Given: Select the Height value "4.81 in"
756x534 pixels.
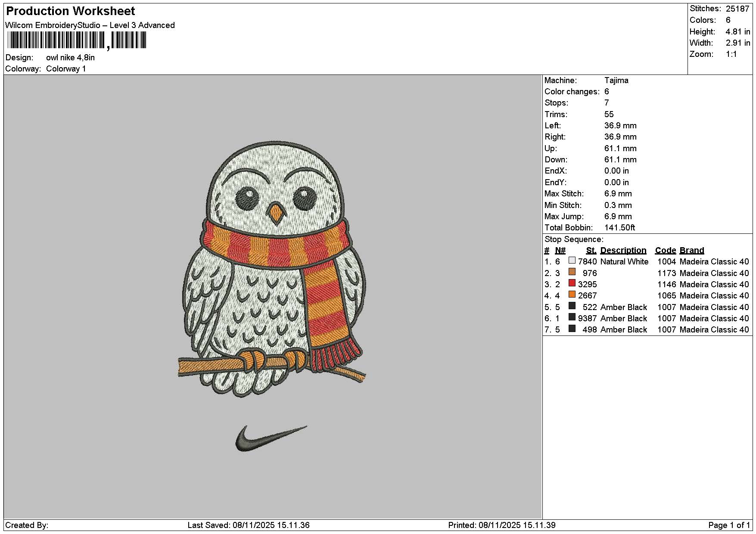Looking at the screenshot, I should tap(738, 32).
